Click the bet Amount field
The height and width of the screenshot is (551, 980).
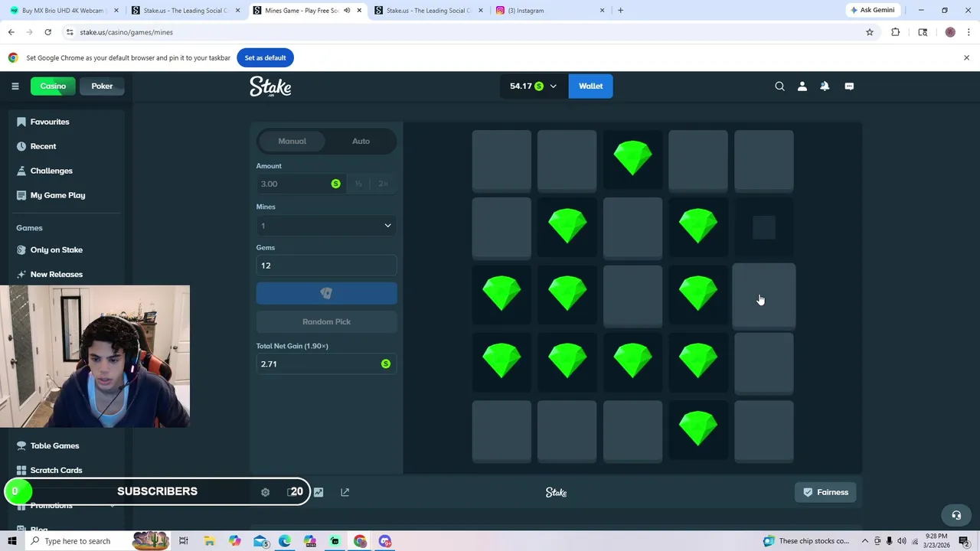pos(301,184)
